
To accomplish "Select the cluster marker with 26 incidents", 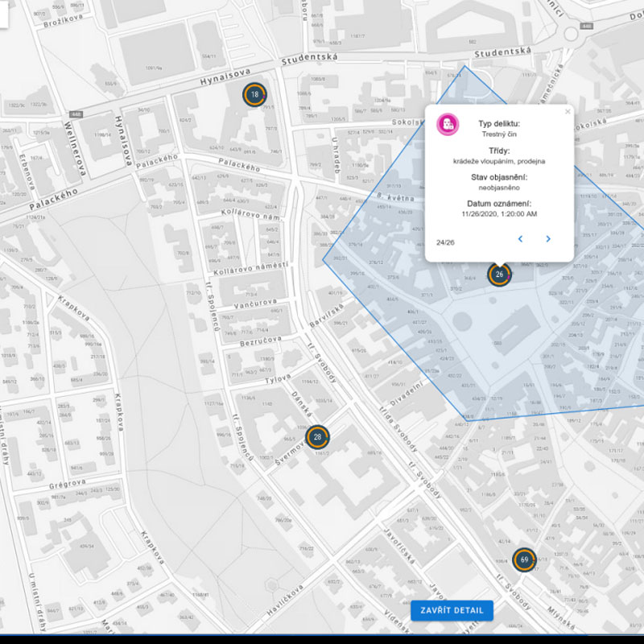I will pyautogui.click(x=499, y=275).
